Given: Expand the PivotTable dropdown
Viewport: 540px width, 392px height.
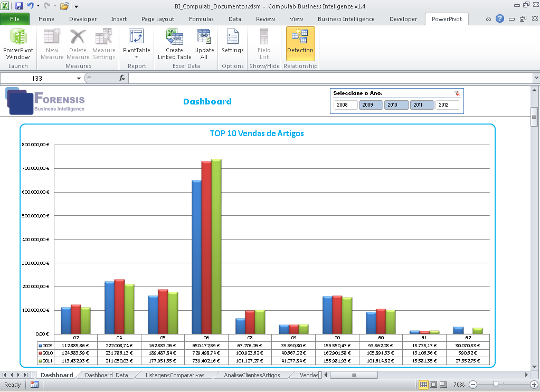Looking at the screenshot, I should pos(136,56).
